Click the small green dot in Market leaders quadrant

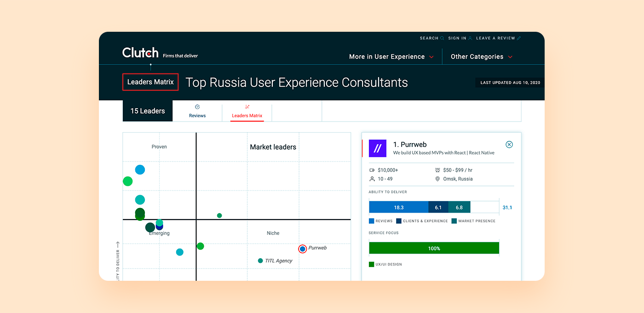click(219, 215)
